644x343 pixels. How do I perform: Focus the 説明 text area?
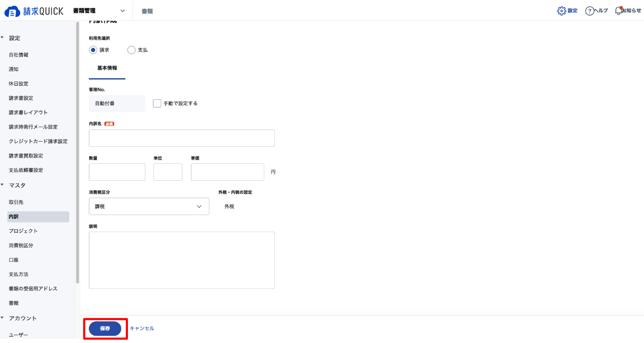(x=182, y=260)
